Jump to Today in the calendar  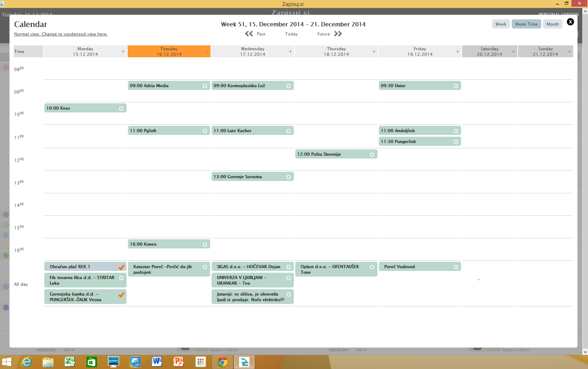click(291, 34)
